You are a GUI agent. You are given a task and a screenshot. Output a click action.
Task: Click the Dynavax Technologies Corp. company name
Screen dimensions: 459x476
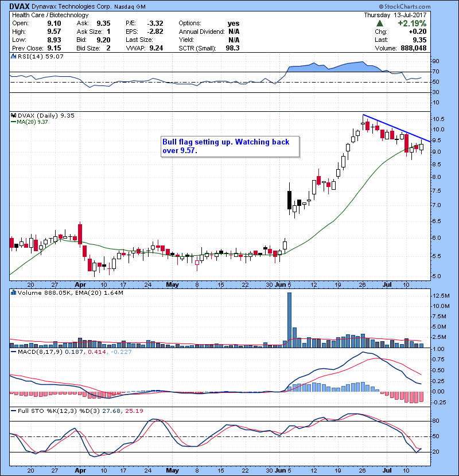(72, 7)
